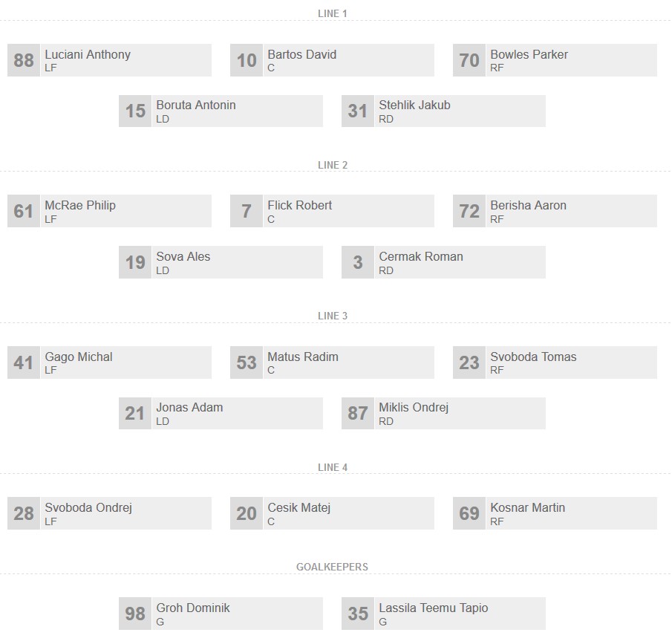Open goalkeeper Groh Dominik's profile

[193, 608]
